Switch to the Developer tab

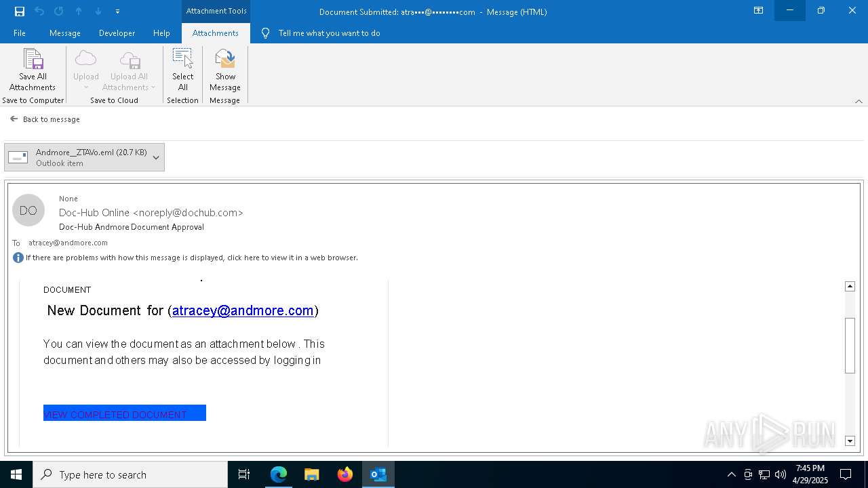pos(117,33)
